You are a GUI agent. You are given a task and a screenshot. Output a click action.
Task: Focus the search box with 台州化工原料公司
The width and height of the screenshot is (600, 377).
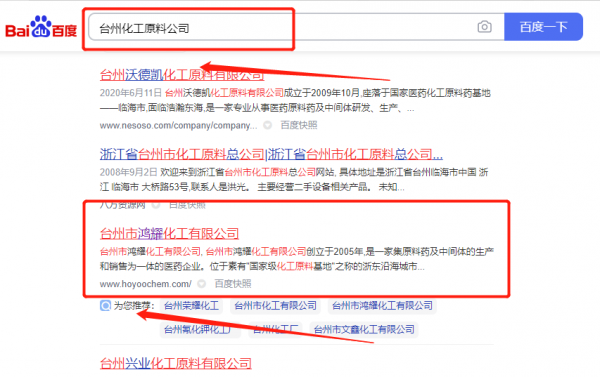tap(281, 28)
